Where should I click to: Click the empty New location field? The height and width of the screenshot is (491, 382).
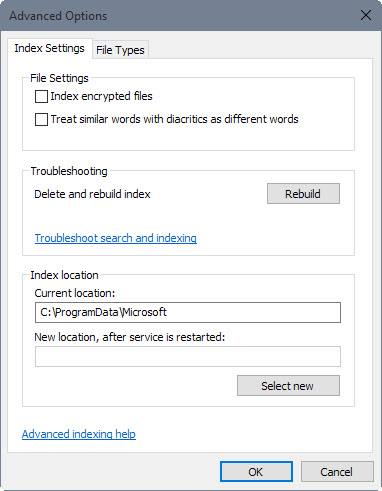pos(188,356)
